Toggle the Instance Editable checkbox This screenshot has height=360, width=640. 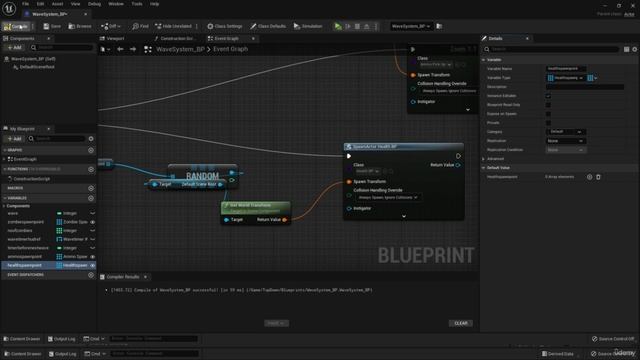point(548,96)
